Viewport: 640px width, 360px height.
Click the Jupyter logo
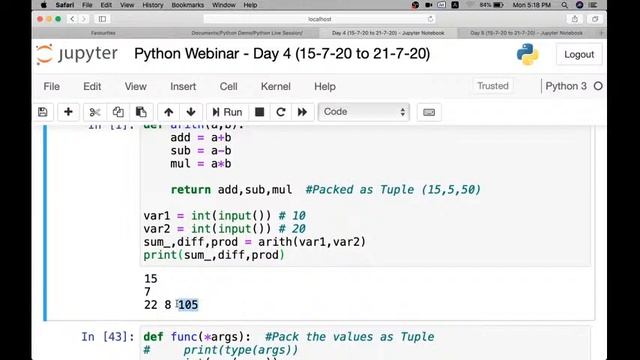[x=77, y=54]
